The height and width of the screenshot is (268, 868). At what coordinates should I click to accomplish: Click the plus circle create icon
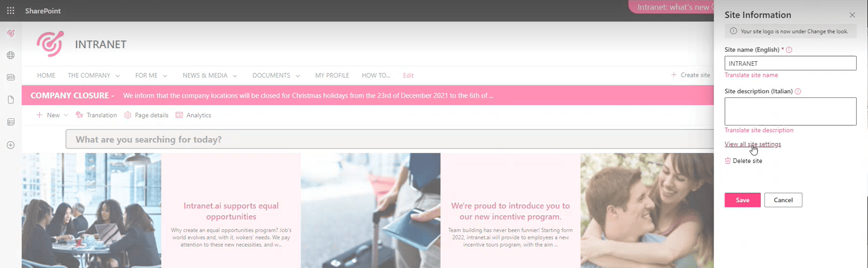coord(10,145)
